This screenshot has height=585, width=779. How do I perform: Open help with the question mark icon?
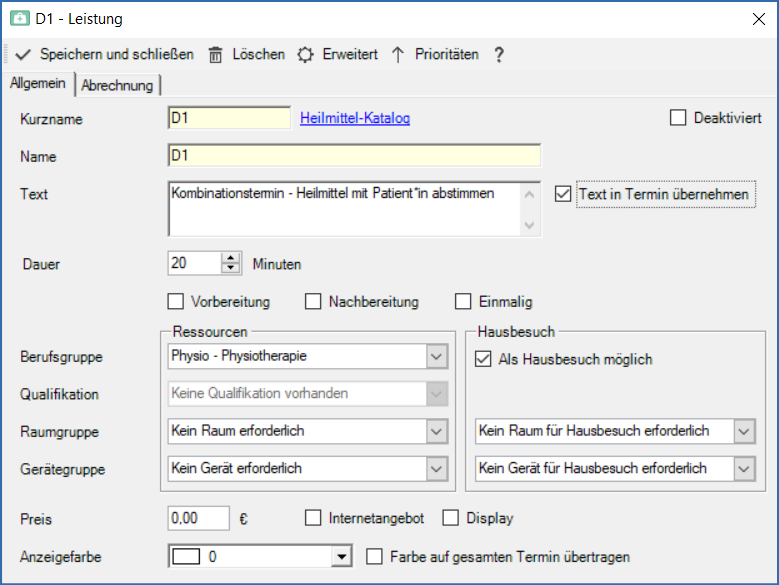point(499,55)
